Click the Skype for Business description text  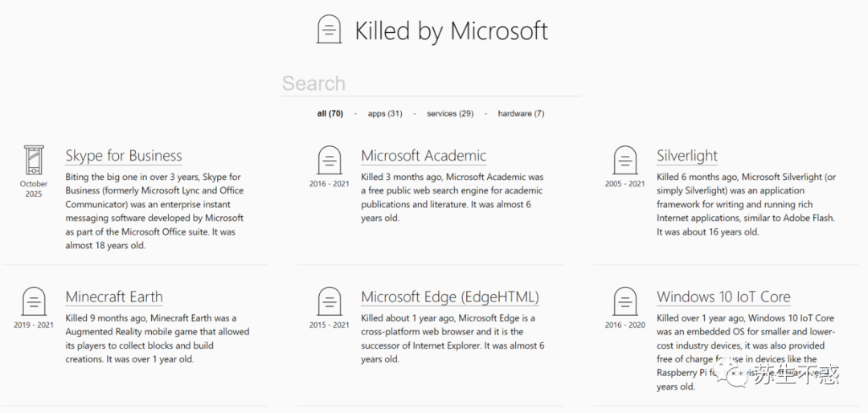point(154,211)
